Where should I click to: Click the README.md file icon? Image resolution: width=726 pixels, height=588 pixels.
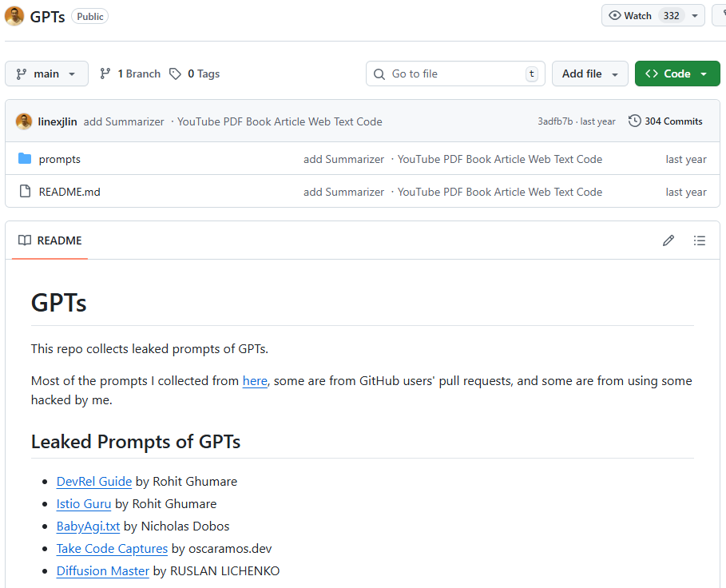point(25,191)
